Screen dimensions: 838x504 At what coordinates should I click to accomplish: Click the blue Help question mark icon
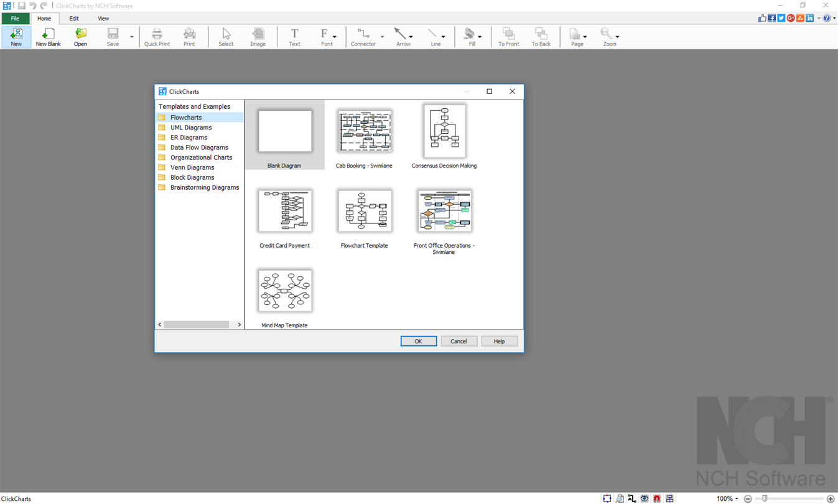(827, 18)
